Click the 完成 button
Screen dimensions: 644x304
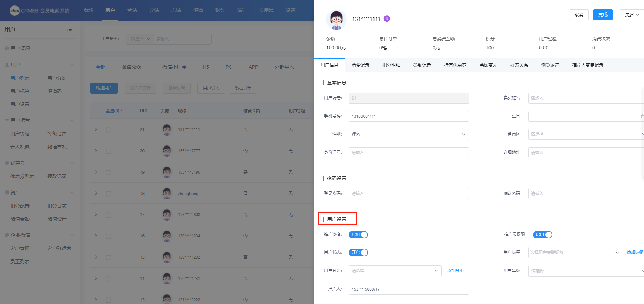coord(602,15)
